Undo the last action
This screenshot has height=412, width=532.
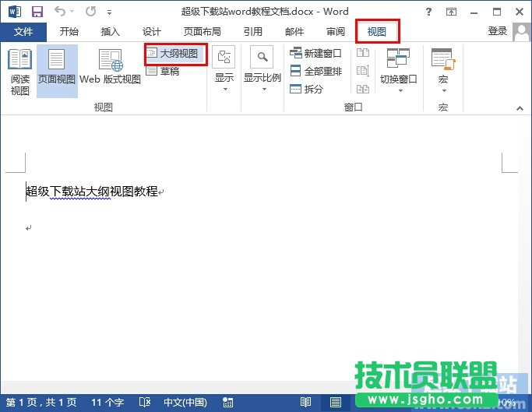click(60, 12)
